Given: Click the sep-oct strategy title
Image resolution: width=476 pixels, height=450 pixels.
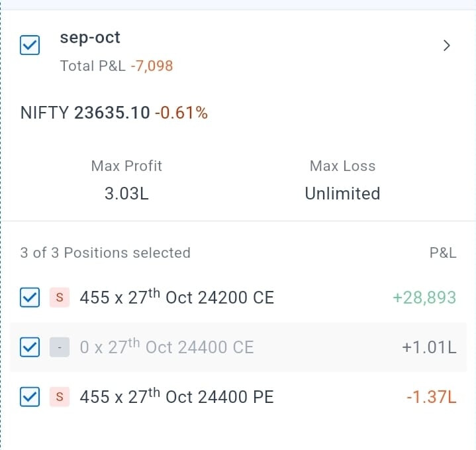Looking at the screenshot, I should [x=90, y=38].
